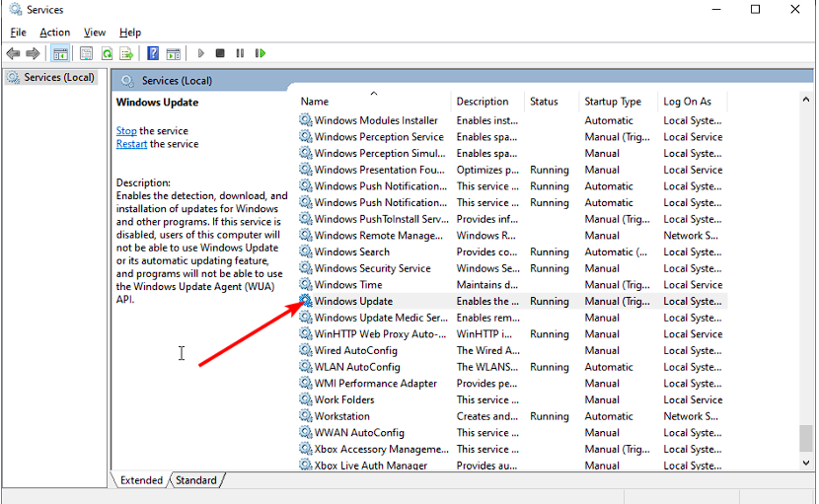Click 'The WLANS...' description cell

coord(486,367)
